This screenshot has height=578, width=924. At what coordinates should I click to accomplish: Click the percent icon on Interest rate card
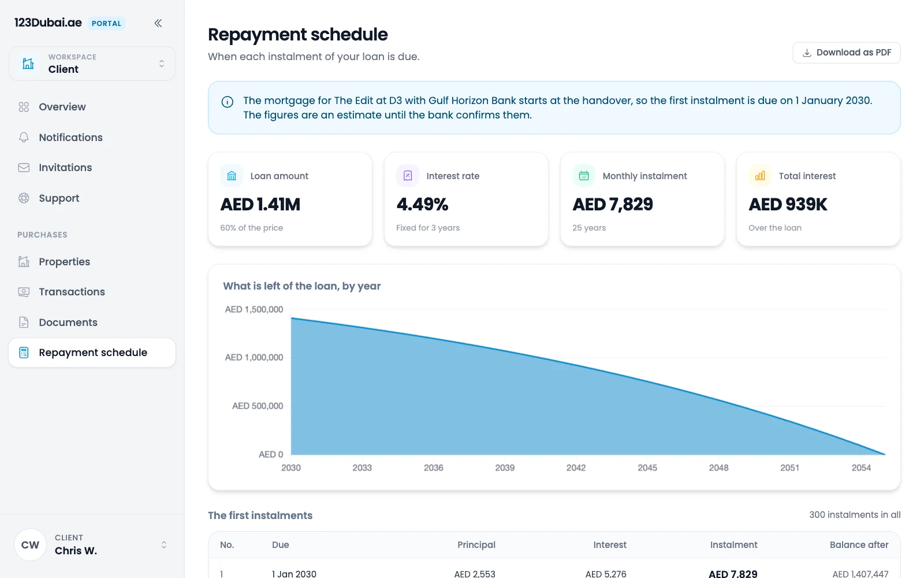click(408, 176)
